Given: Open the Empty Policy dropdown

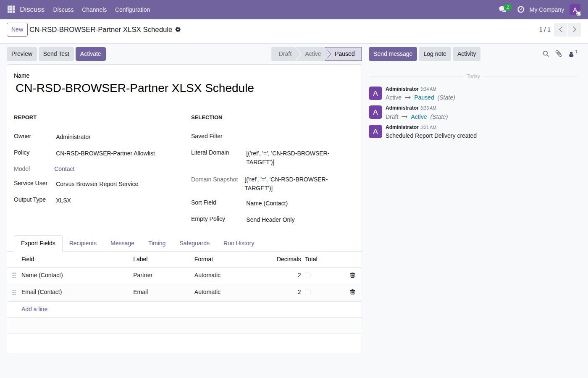Looking at the screenshot, I should point(300,220).
